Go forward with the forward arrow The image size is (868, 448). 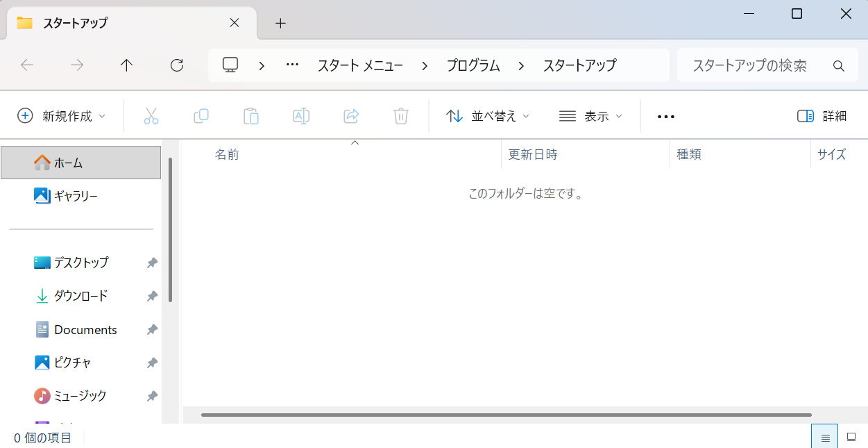[77, 65]
